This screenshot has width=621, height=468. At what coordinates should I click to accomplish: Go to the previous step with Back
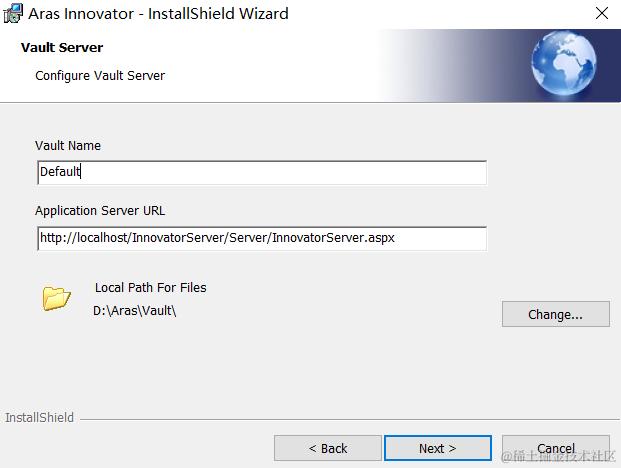point(328,448)
